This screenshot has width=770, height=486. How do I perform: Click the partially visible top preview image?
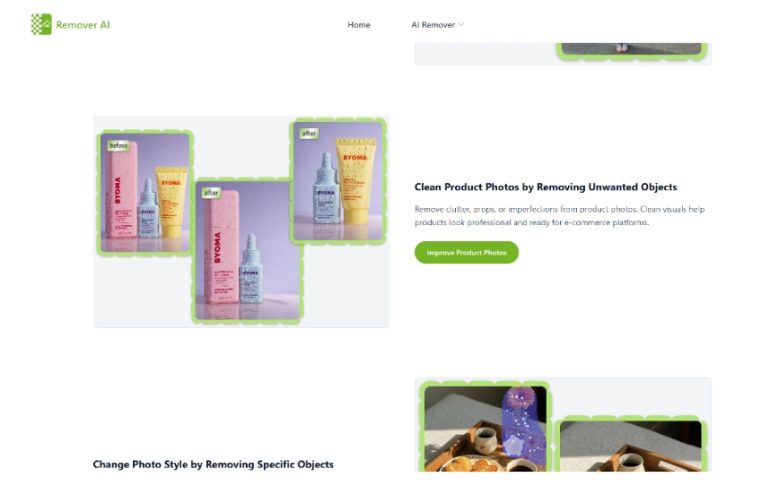(632, 48)
